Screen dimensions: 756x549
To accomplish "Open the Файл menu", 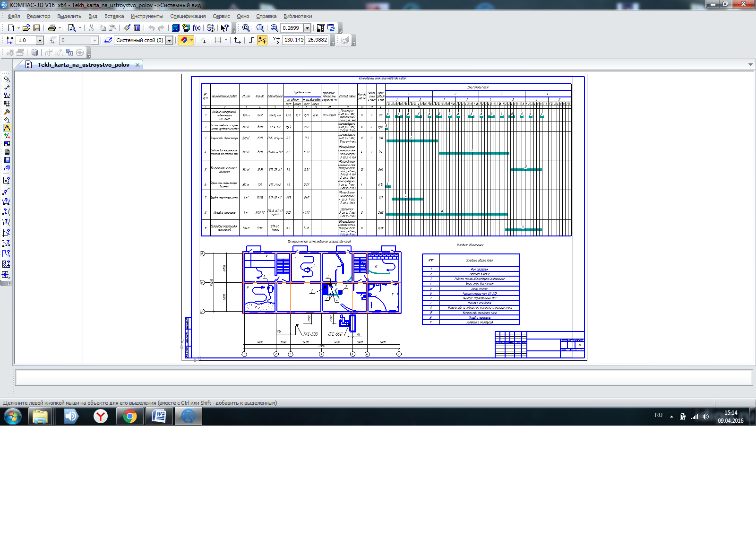I will click(x=14, y=16).
